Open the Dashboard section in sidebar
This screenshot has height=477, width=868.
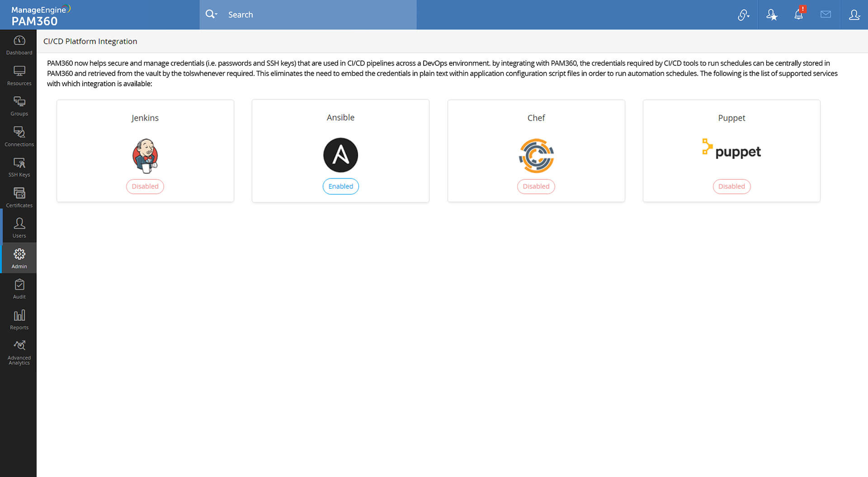pyautogui.click(x=19, y=45)
